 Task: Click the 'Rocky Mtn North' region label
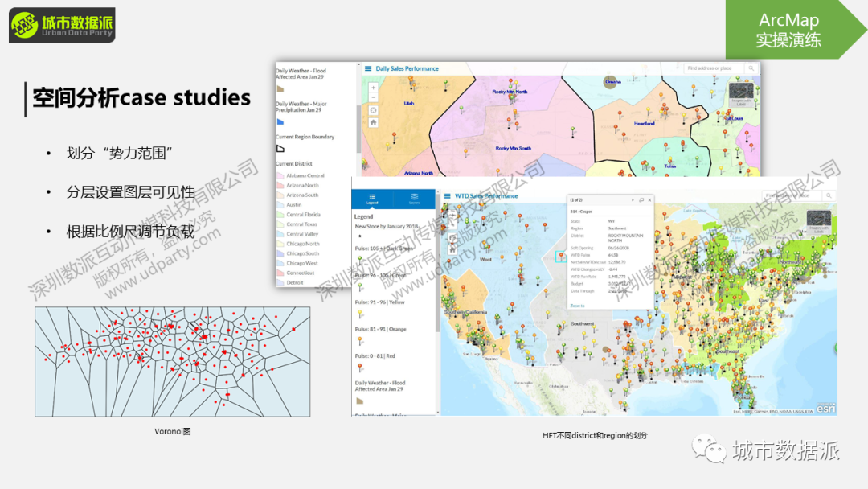coord(510,92)
